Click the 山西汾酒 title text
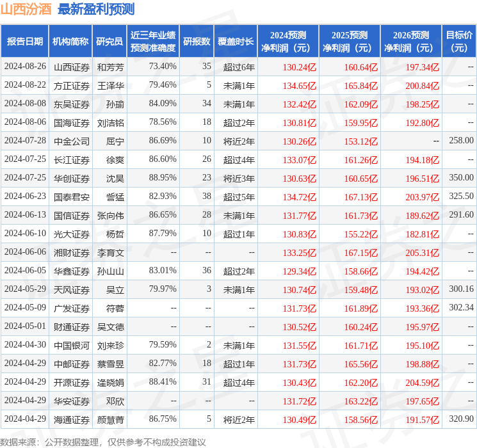This screenshot has height=448, width=477. (26, 10)
